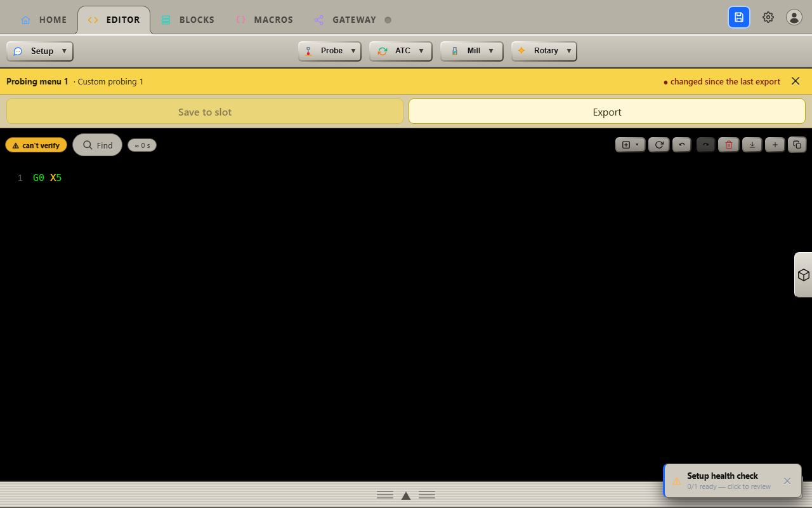
Task: Switch to the BLOCKS tab
Action: [188, 20]
